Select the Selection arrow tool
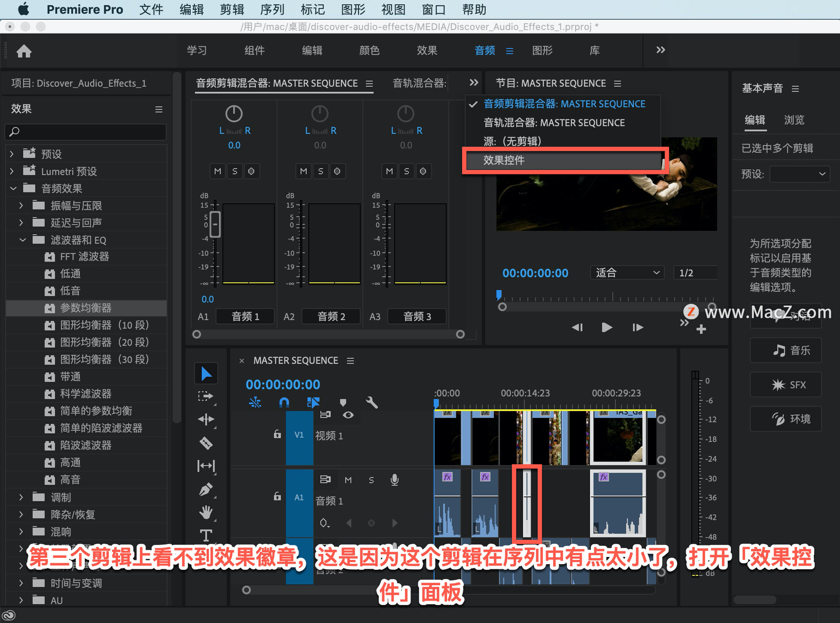The image size is (840, 623). click(206, 374)
